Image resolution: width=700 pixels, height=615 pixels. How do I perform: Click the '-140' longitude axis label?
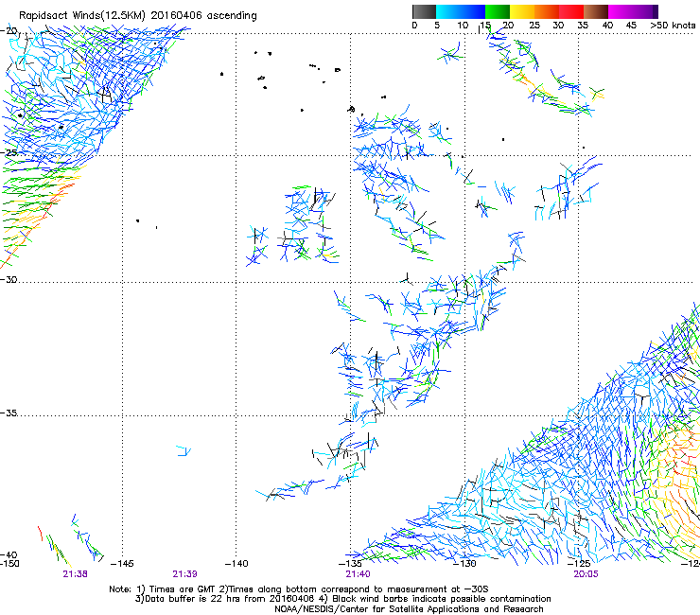[x=236, y=563]
